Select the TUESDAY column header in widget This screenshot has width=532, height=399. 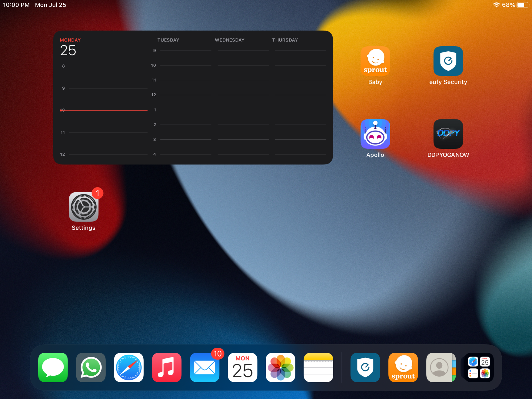tap(168, 40)
